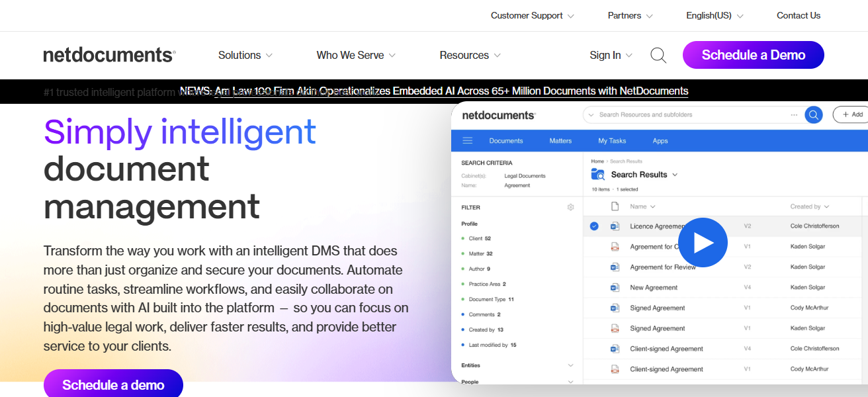The height and width of the screenshot is (397, 868).
Task: Click the Word icon for New Agreement
Action: click(615, 288)
